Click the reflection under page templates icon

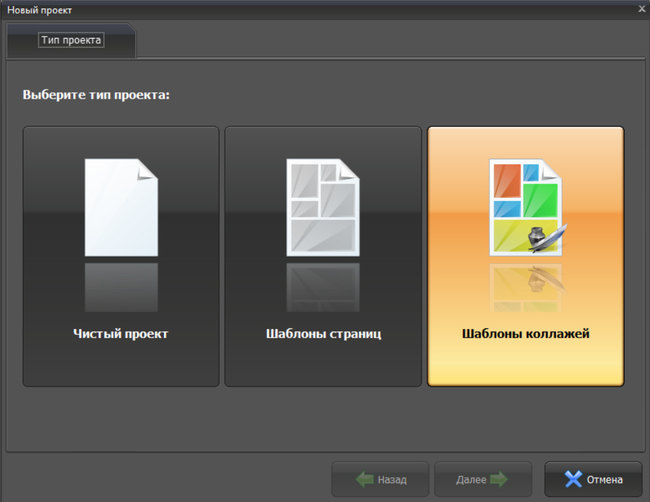coord(323,287)
